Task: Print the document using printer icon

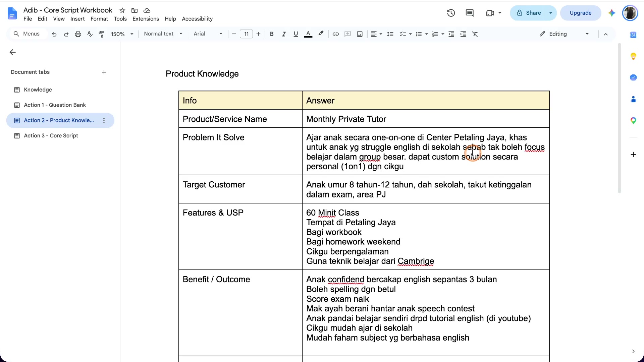Action: (78, 34)
